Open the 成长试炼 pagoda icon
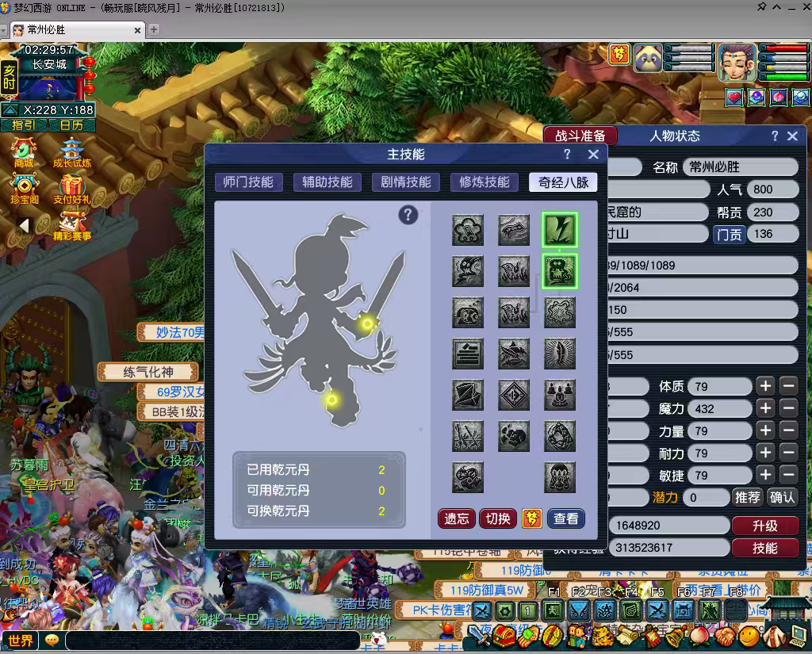Image resolution: width=812 pixels, height=654 pixels. pyautogui.click(x=72, y=153)
